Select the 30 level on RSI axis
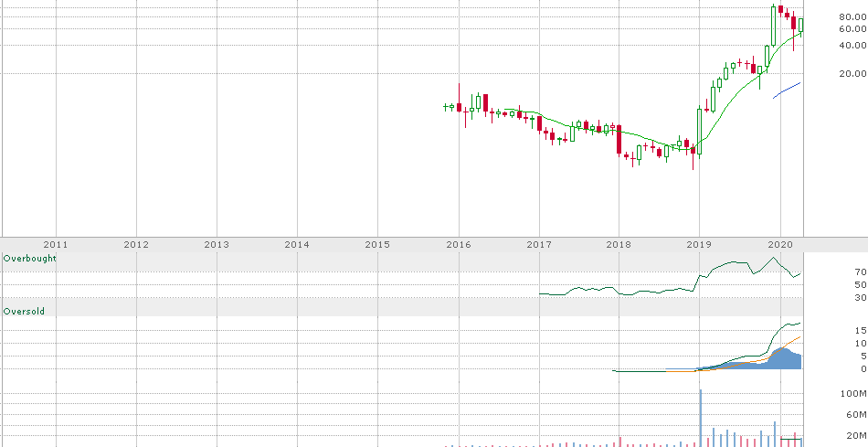This screenshot has width=868, height=447. tap(861, 297)
